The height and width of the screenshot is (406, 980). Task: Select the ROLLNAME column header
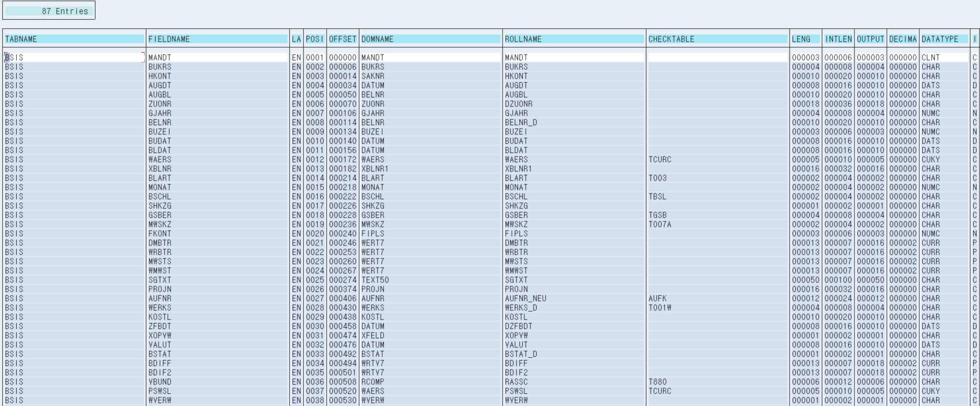[x=574, y=39]
